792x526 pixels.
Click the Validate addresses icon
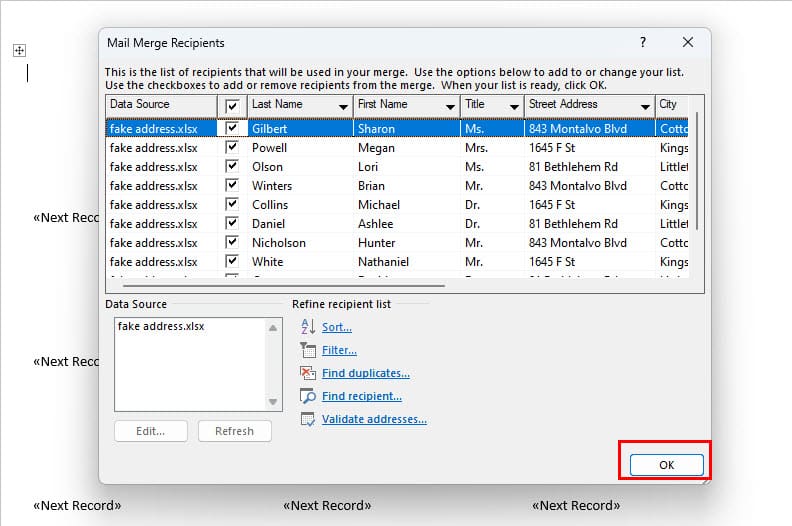pos(308,419)
